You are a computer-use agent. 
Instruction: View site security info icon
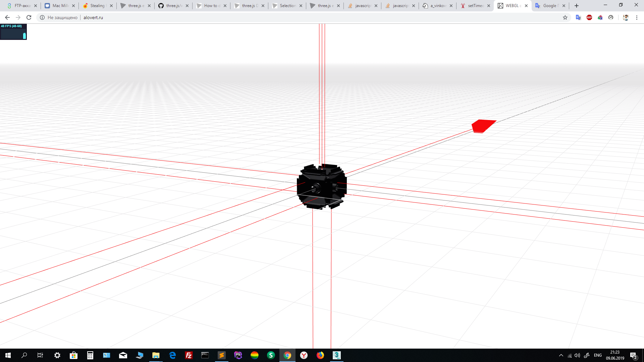tap(42, 17)
